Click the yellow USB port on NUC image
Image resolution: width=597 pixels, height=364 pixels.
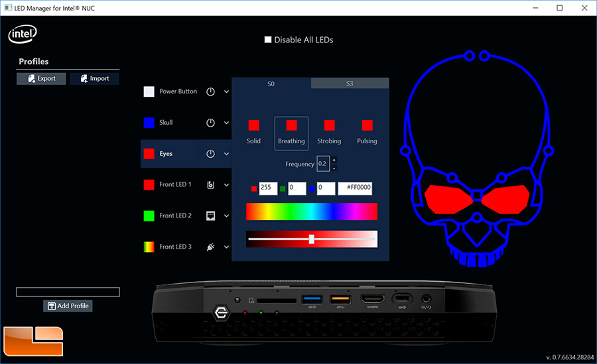[x=340, y=299]
